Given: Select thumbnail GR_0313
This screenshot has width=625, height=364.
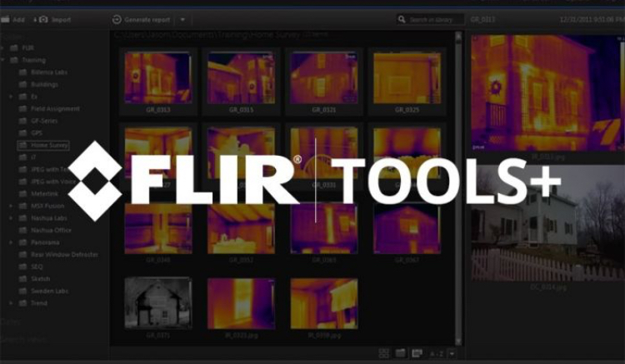Looking at the screenshot, I should pyautogui.click(x=158, y=78).
